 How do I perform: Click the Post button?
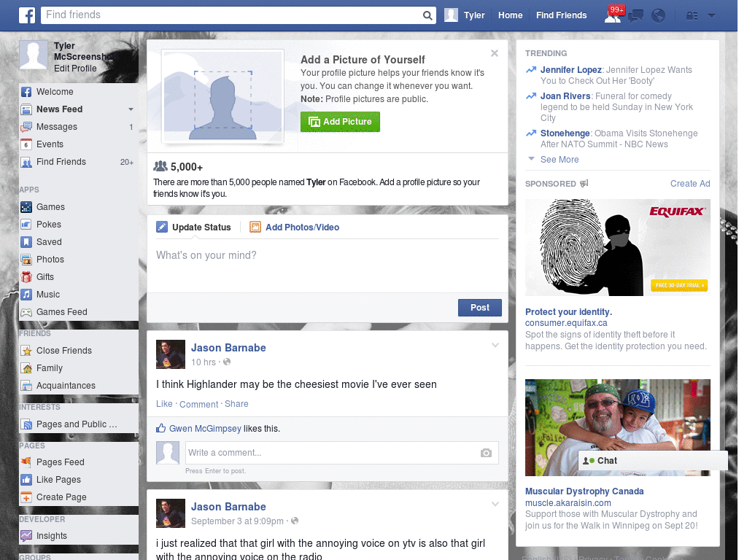[x=480, y=308]
